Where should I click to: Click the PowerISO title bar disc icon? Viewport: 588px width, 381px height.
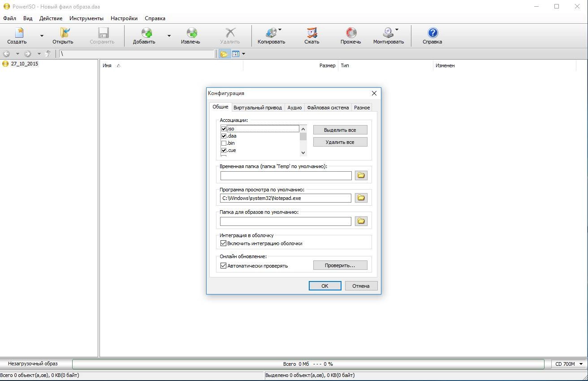pos(6,7)
